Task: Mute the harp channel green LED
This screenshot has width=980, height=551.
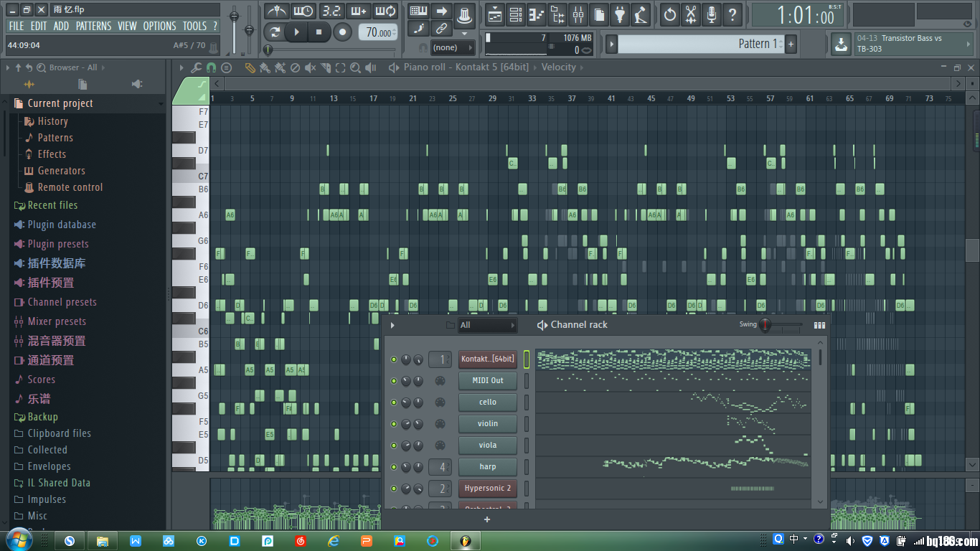Action: tap(393, 467)
